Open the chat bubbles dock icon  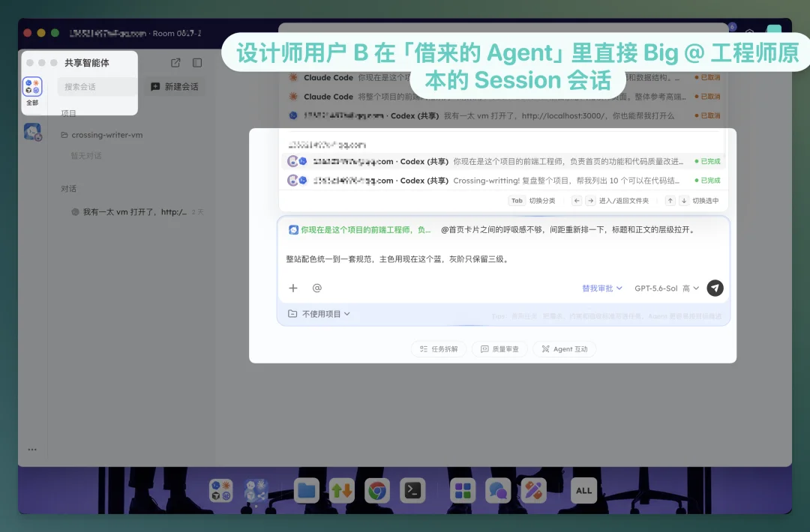(498, 490)
